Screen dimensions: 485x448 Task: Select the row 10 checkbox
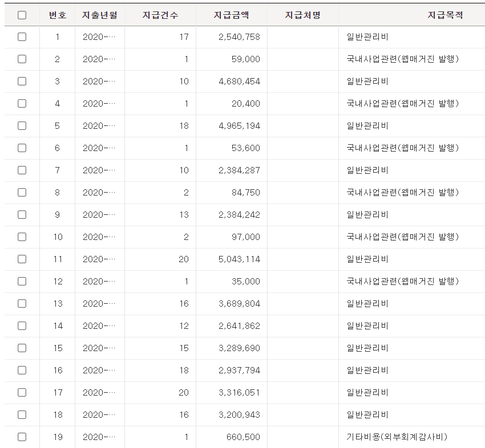[x=22, y=237]
